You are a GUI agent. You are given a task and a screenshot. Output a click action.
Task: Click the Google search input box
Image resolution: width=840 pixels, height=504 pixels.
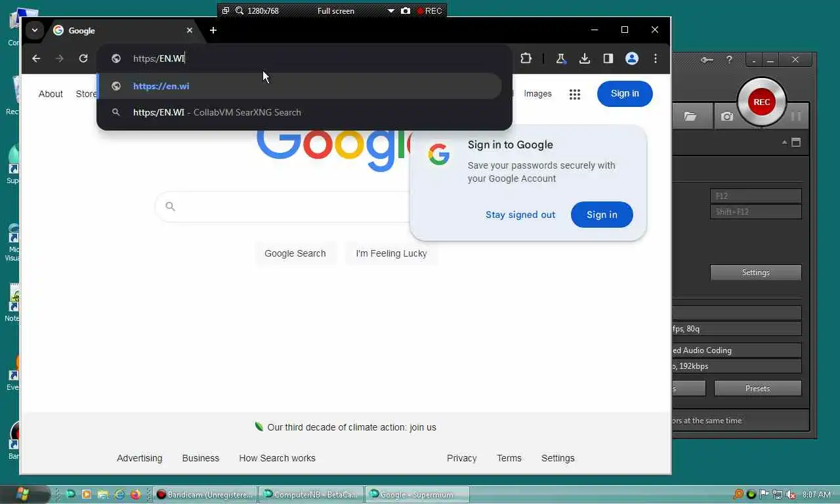coord(282,207)
